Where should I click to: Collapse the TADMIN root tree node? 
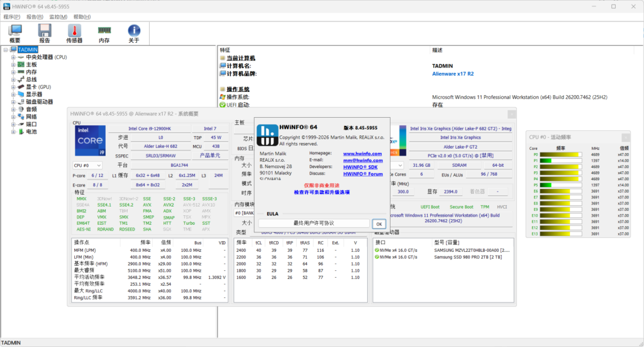tap(6, 50)
